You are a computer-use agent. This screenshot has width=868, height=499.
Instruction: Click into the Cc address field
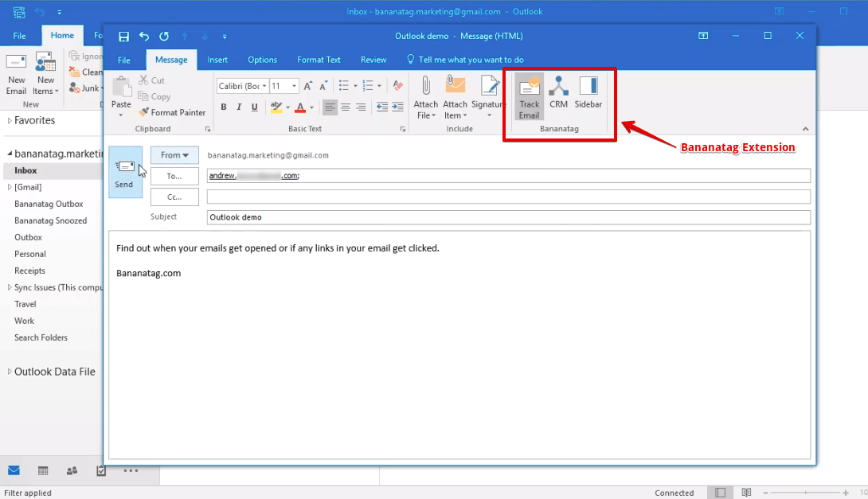click(509, 197)
